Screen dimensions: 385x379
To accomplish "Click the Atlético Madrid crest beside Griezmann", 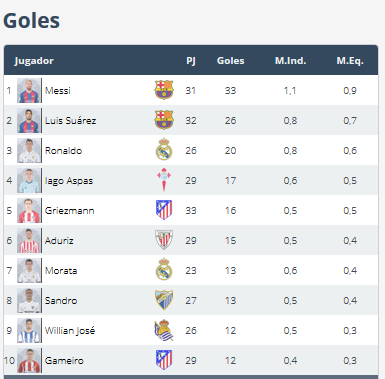I will [x=164, y=210].
